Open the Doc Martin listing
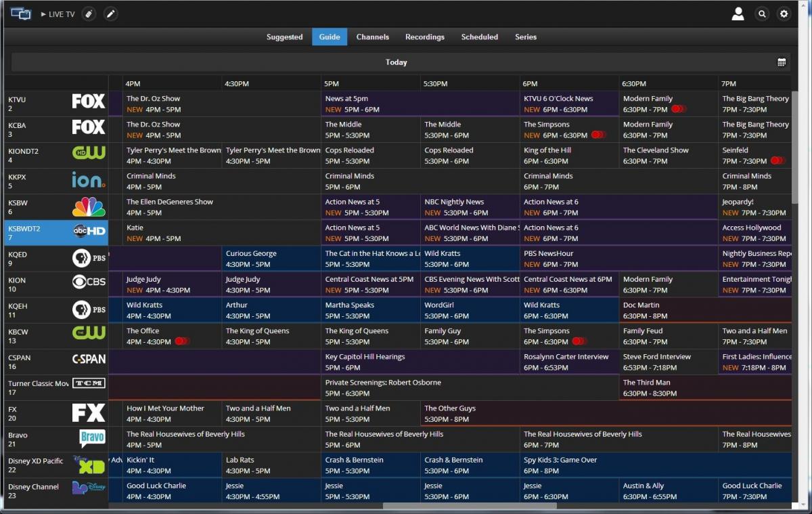Image resolution: width=812 pixels, height=514 pixels. [705, 310]
